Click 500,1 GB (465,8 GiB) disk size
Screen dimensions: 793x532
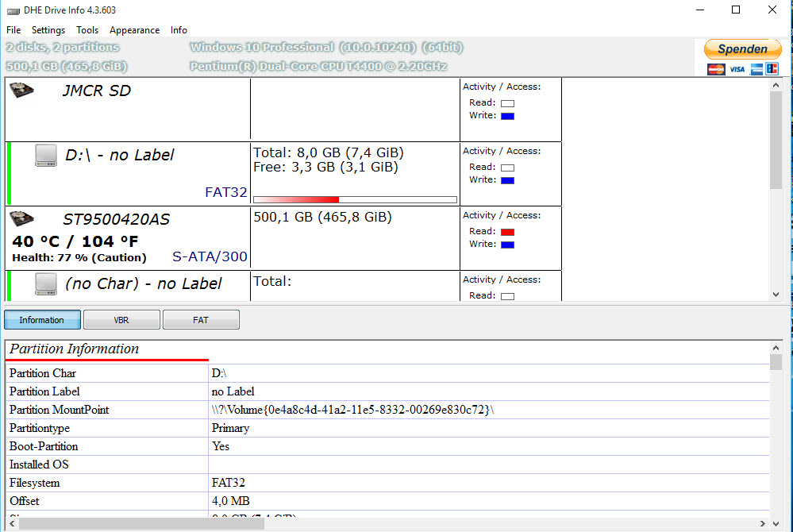point(322,217)
